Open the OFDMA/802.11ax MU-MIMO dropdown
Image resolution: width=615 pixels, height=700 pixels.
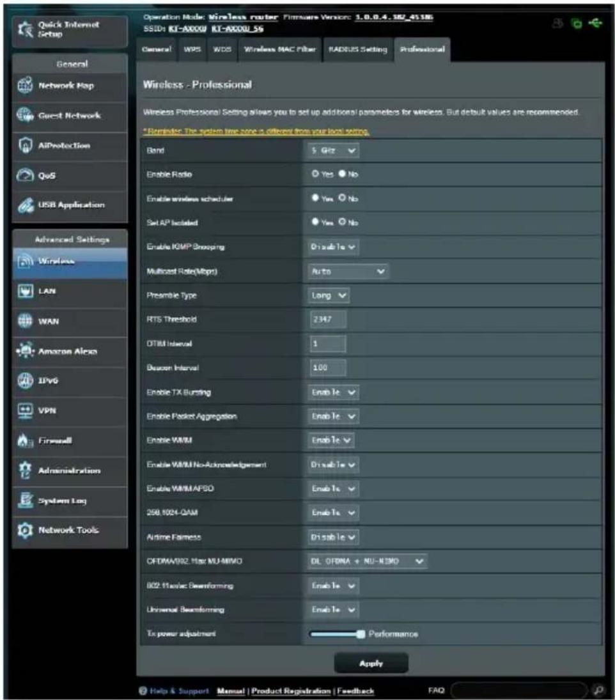(368, 561)
